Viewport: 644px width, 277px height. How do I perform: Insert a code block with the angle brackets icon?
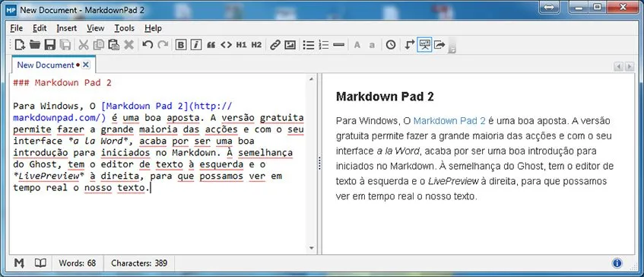227,45
